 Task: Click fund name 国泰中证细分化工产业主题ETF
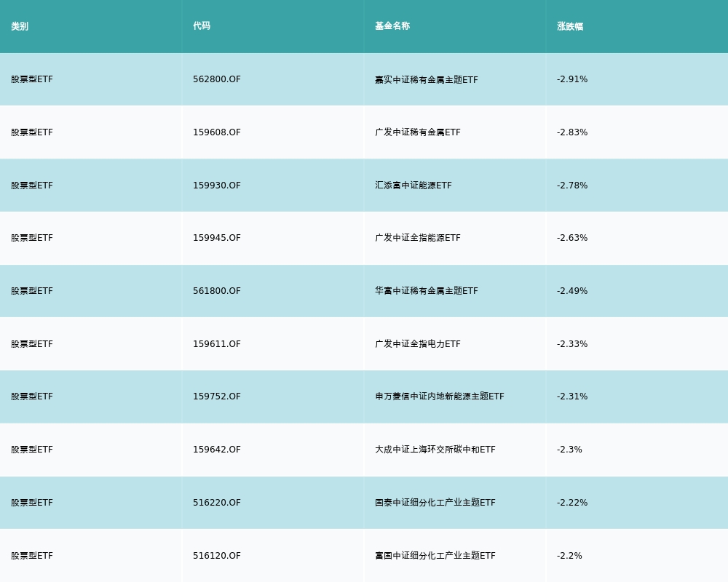[x=435, y=503]
